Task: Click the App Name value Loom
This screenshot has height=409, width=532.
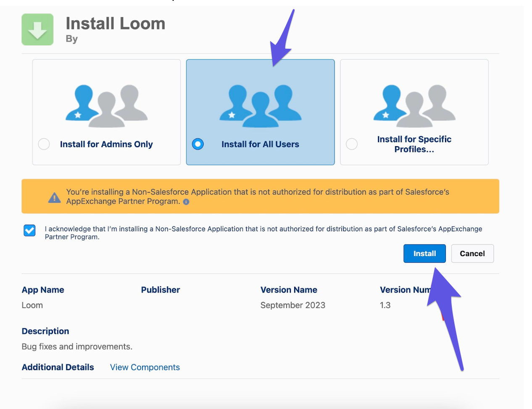Action: [x=32, y=305]
